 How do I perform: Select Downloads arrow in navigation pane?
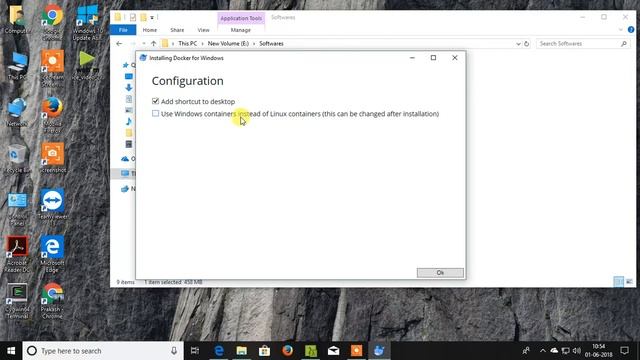coord(129,87)
